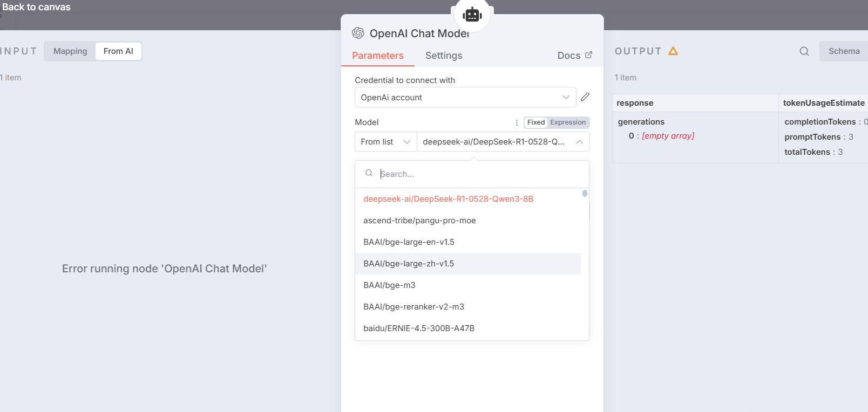Click the tokenUsageEstimate column header
The image size is (868, 412).
coord(824,103)
